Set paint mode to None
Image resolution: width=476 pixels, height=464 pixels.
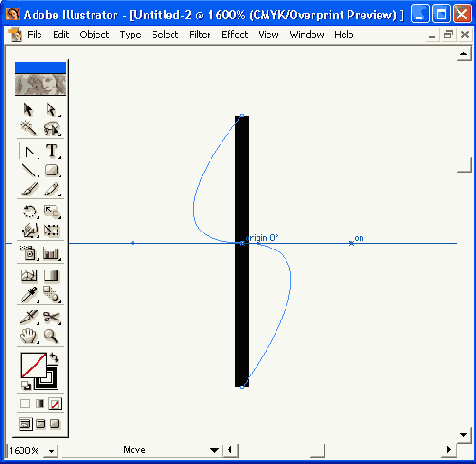pyautogui.click(x=55, y=404)
